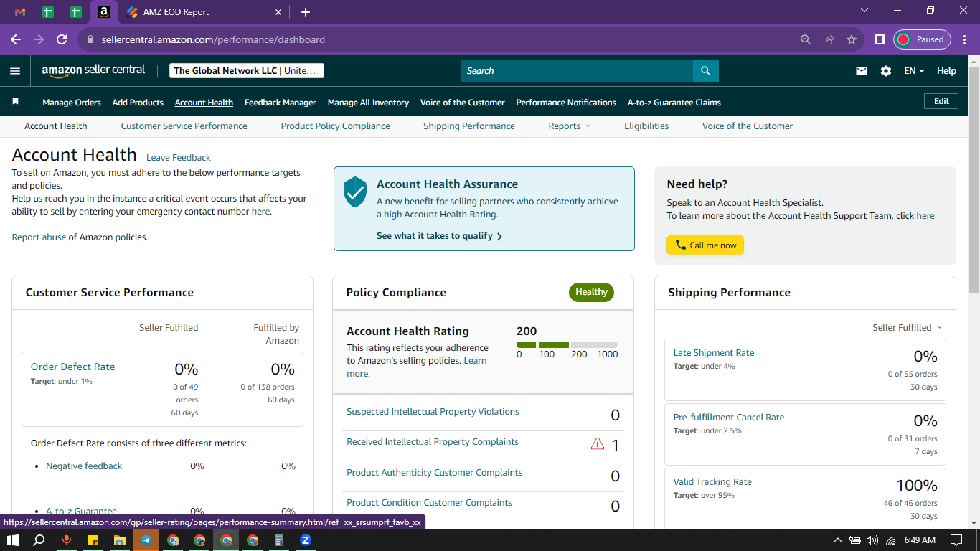The height and width of the screenshot is (551, 980).
Task: Reload the Seller Central page
Action: 62,39
